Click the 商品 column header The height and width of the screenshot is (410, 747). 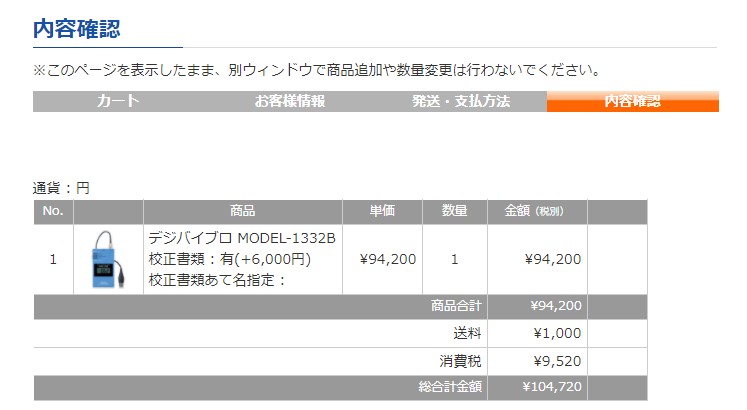click(x=242, y=211)
